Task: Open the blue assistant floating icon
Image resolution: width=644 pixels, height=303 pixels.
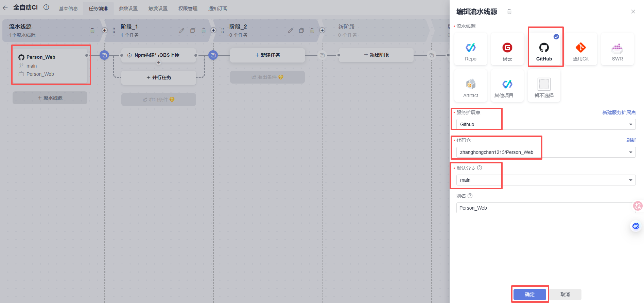Action: click(x=636, y=226)
